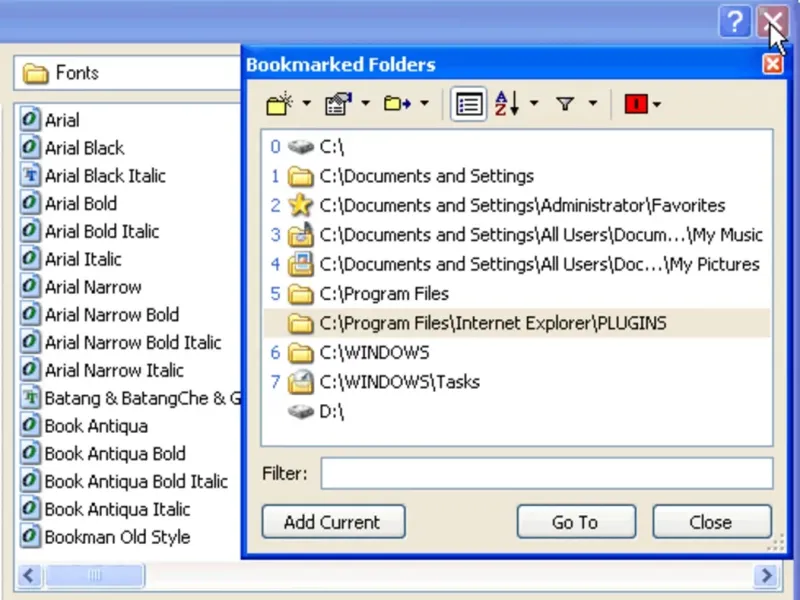
Task: Toggle the list view button
Action: point(468,105)
